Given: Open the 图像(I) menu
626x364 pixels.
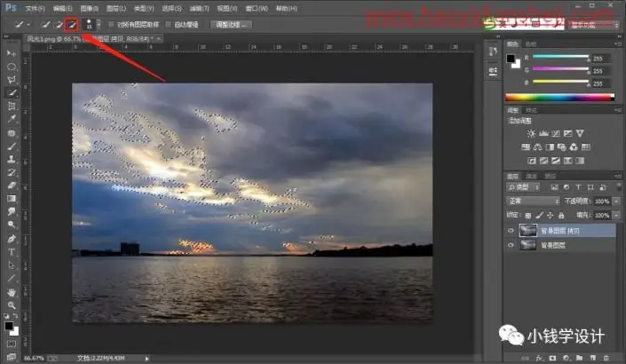Looking at the screenshot, I should point(89,8).
